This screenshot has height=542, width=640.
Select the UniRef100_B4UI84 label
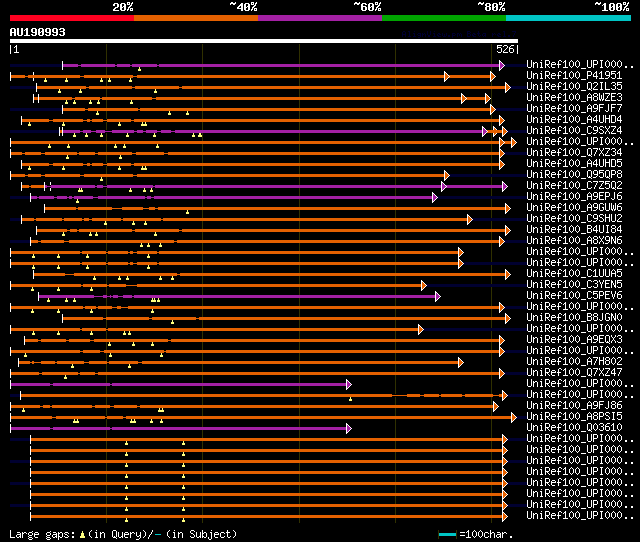(574, 229)
